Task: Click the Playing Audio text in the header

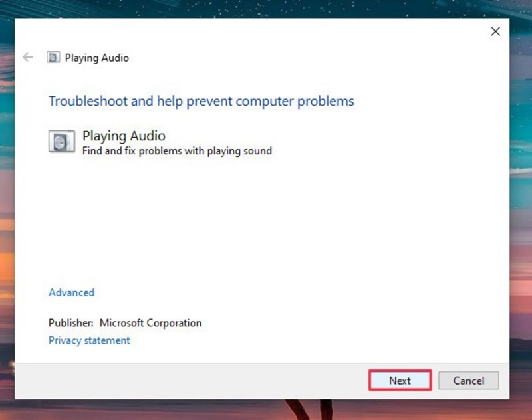Action: coord(97,58)
